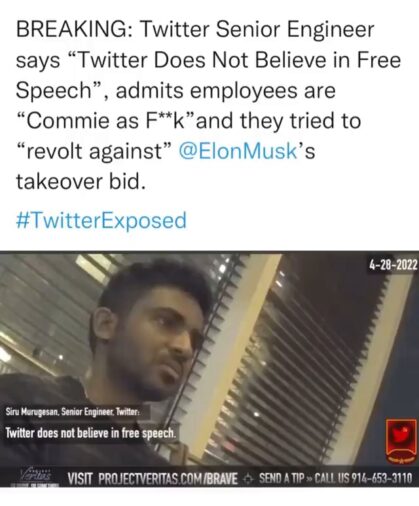Click the 'Siru Murugesan, Senior Engineer' name caption

(x=73, y=412)
